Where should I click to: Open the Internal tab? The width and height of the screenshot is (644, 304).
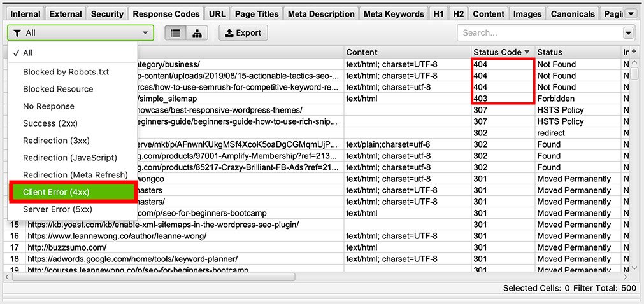27,14
